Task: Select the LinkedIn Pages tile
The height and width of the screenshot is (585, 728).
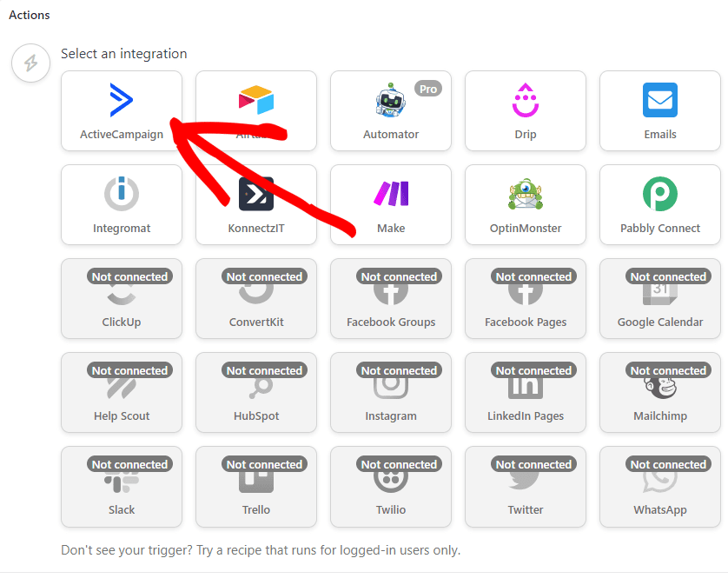Action: (x=525, y=392)
